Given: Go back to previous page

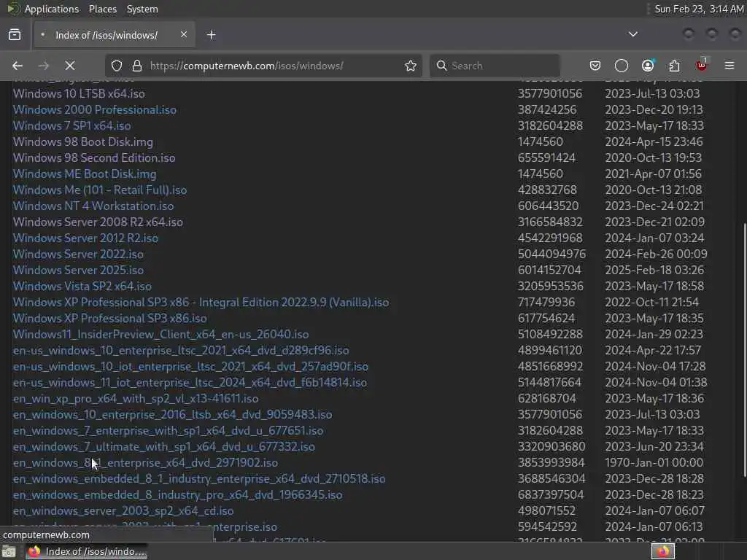Looking at the screenshot, I should (18, 66).
